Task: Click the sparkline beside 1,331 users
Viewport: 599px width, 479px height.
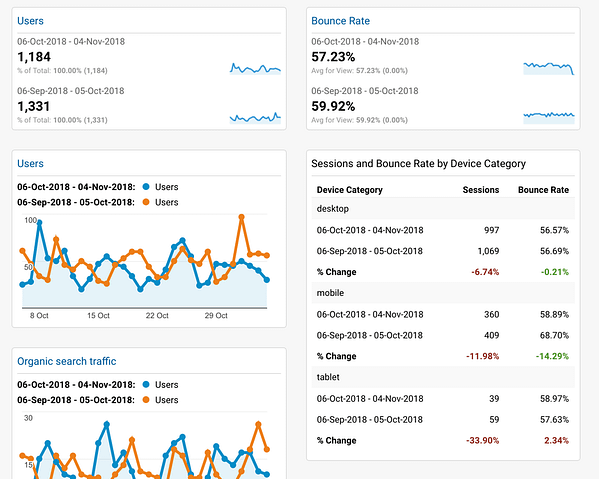Action: [x=255, y=118]
